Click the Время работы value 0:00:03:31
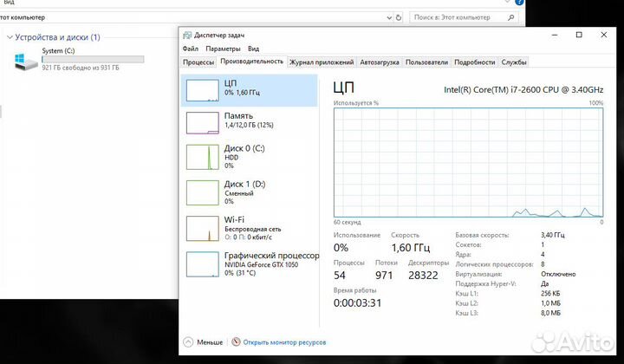This screenshot has height=364, width=624. point(357,302)
